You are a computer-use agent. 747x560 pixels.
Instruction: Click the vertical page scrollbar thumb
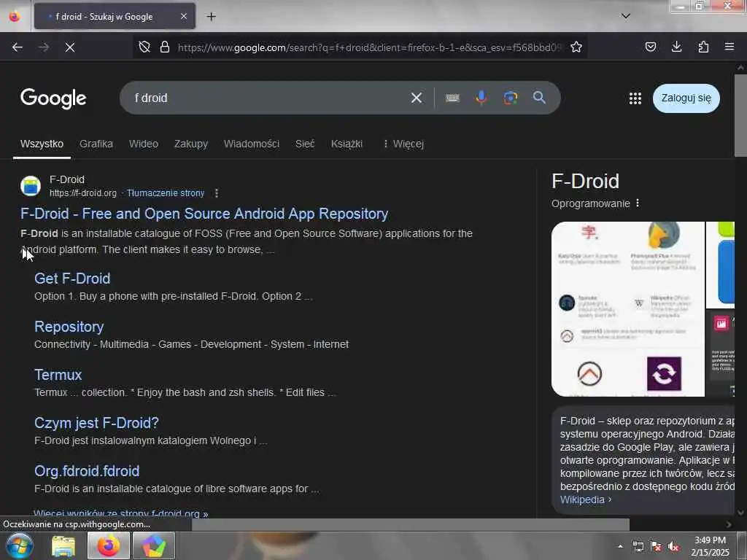pyautogui.click(x=740, y=114)
